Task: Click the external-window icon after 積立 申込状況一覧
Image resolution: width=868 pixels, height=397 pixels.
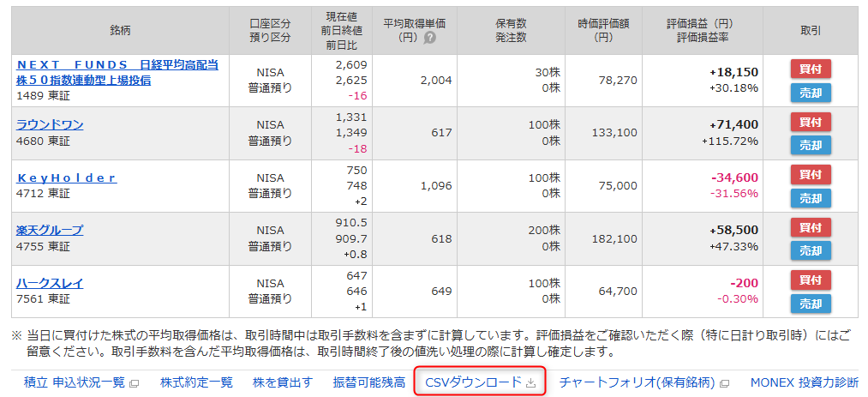Action: pyautogui.click(x=134, y=383)
